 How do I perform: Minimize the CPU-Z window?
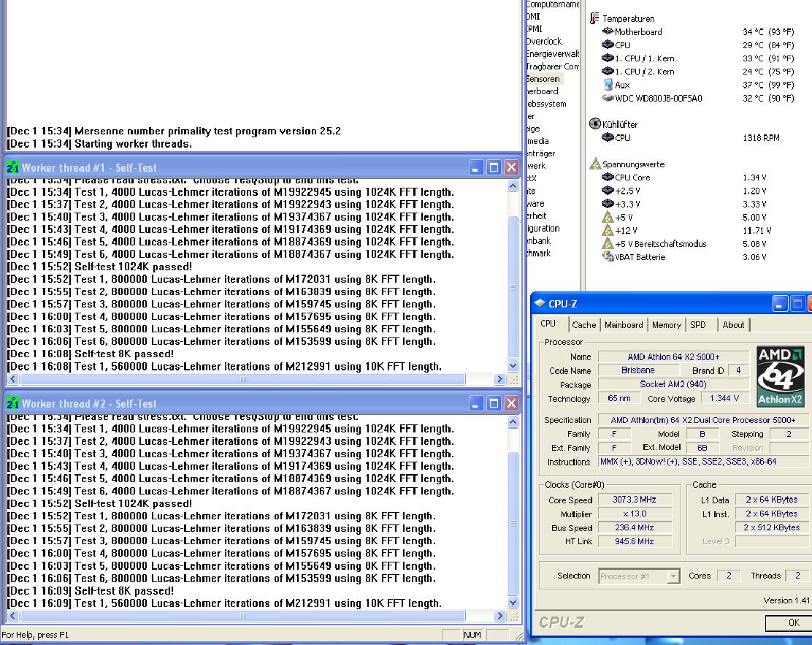(x=781, y=304)
